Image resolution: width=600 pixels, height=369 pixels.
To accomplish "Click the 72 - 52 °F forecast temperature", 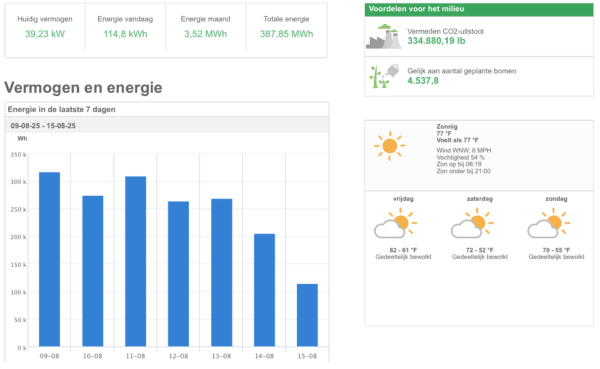I will [x=480, y=250].
